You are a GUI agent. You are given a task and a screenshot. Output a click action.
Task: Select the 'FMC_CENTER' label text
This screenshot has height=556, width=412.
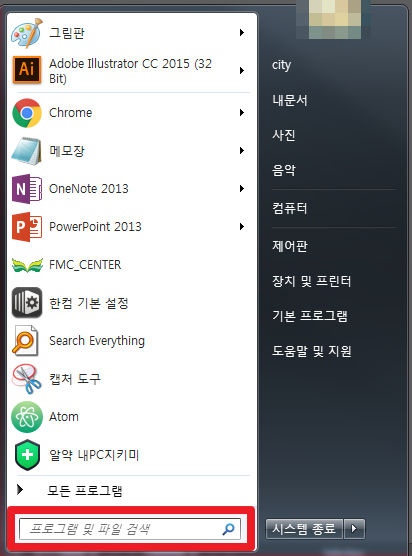point(85,265)
